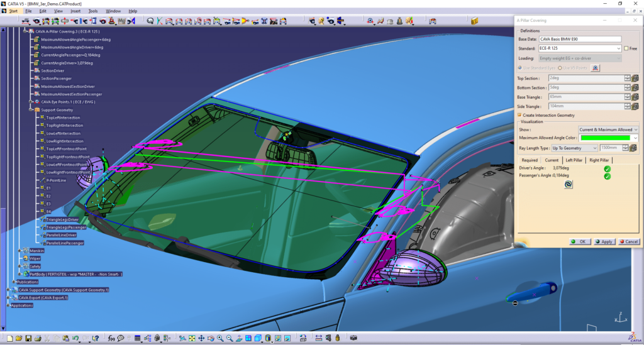Select the Rotate view tool

(x=211, y=339)
